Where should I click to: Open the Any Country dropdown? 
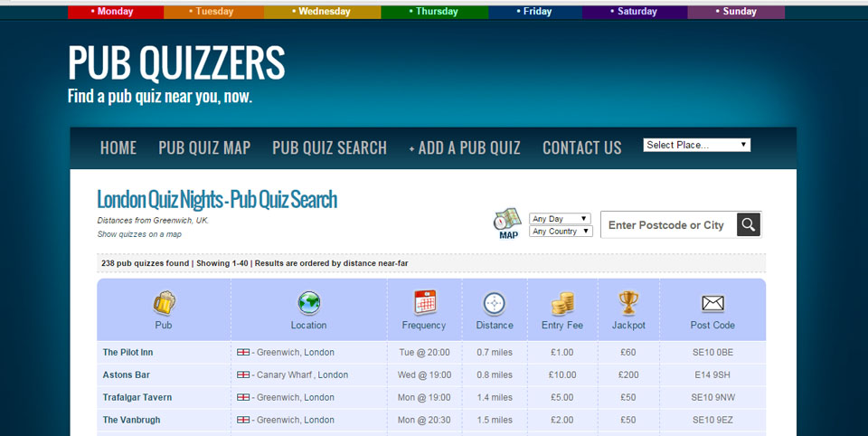tap(561, 231)
